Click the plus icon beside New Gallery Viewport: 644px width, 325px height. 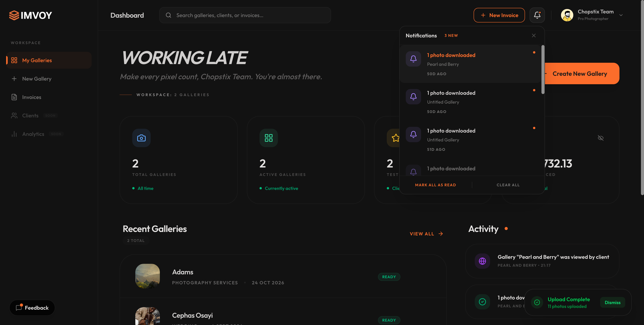coord(14,79)
